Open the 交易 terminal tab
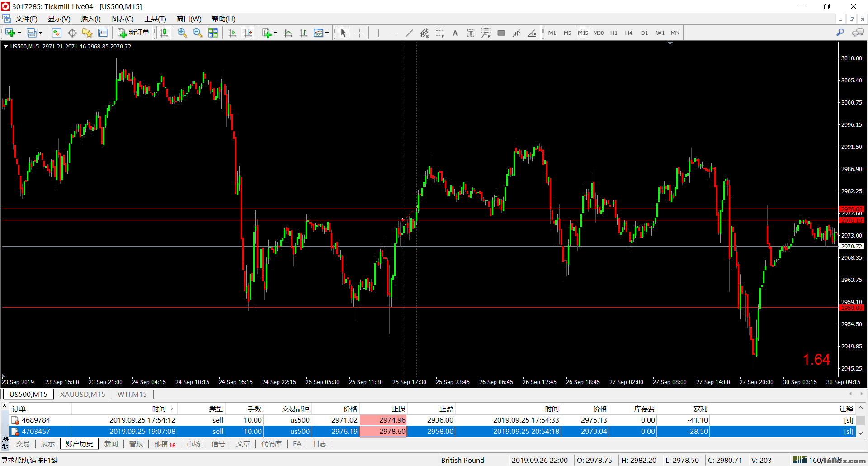 23,443
